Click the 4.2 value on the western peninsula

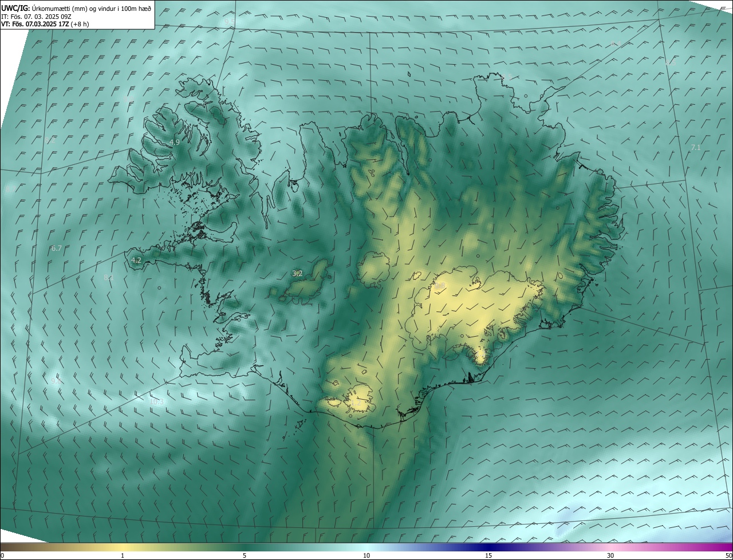pyautogui.click(x=136, y=260)
